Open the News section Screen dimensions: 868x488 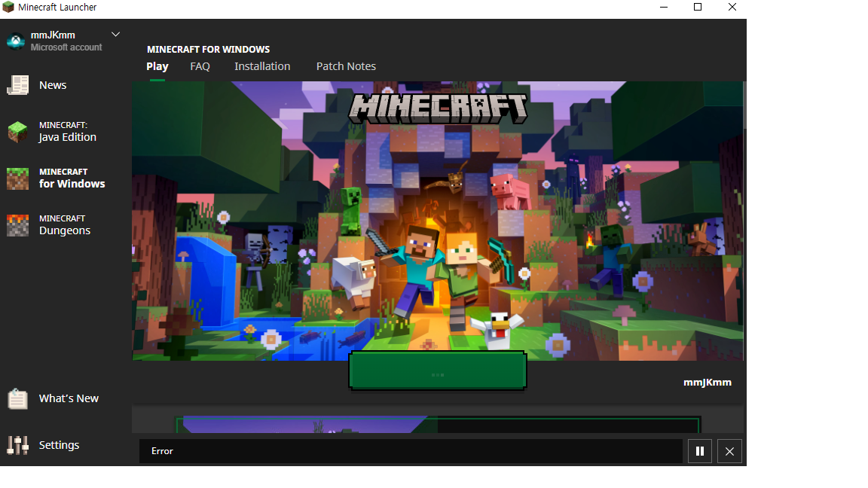pos(52,85)
